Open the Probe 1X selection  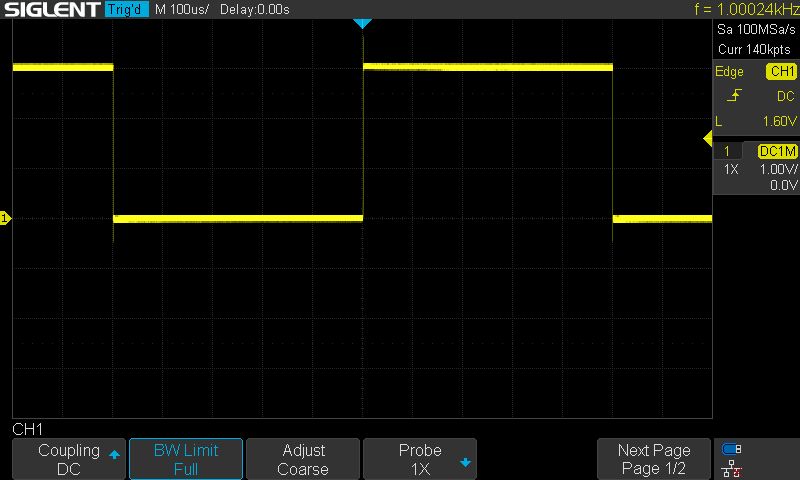pos(420,459)
